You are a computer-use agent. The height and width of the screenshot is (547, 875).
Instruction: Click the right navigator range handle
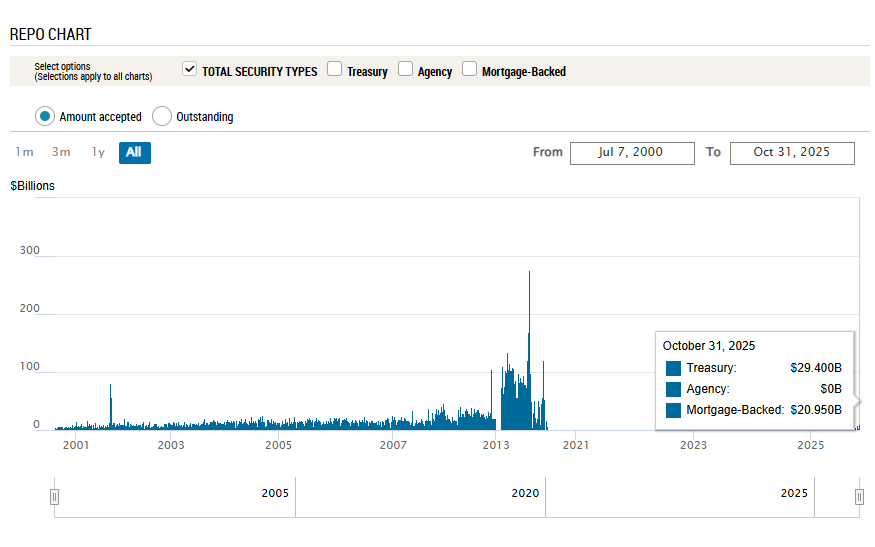point(859,497)
